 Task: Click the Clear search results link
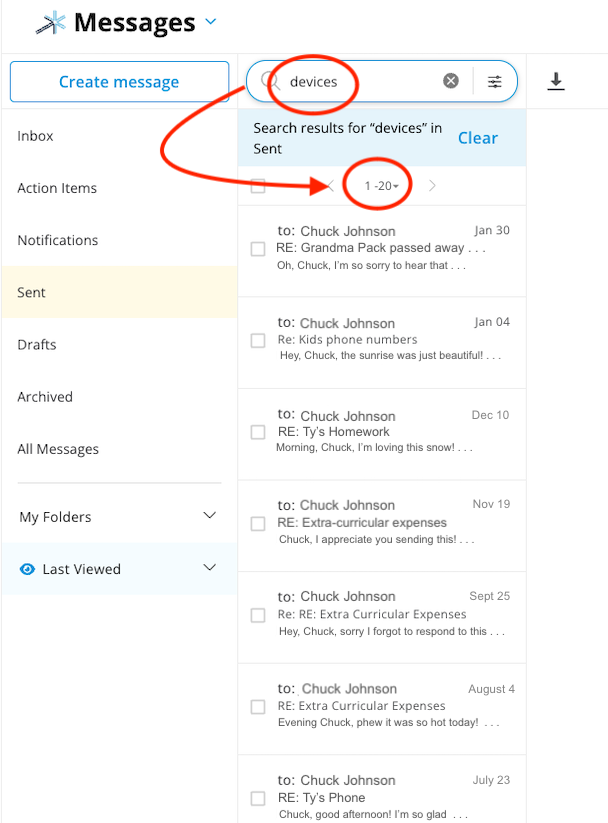tap(477, 138)
